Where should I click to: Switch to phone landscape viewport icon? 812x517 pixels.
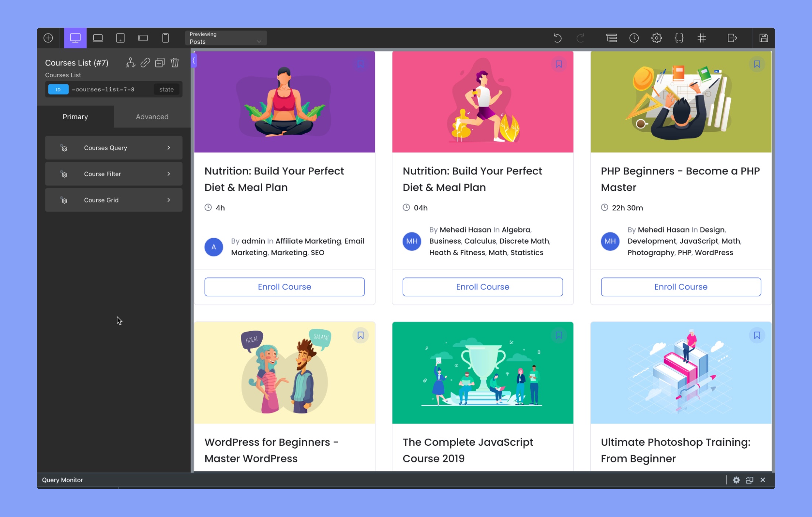click(143, 38)
